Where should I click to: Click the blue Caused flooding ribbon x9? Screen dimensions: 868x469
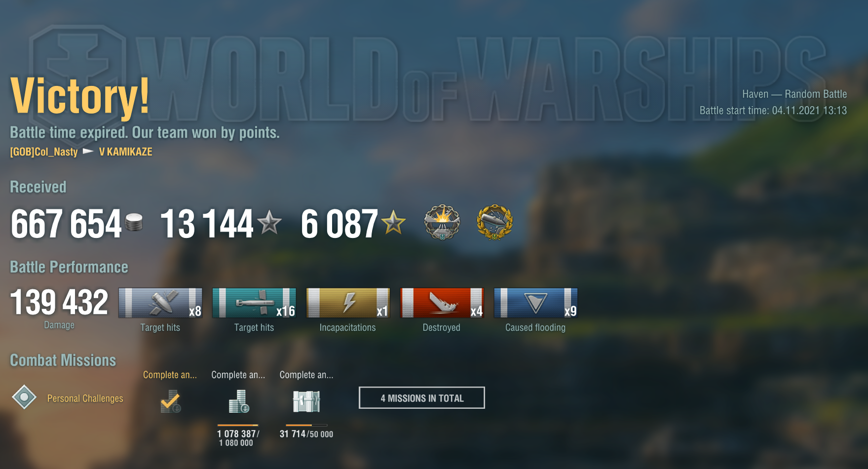point(535,303)
